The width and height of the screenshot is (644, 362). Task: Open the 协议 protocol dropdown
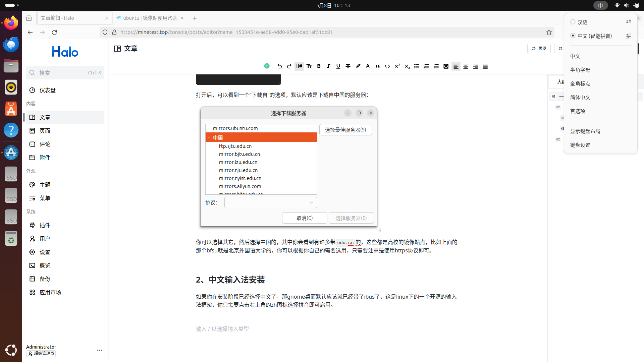point(270,202)
